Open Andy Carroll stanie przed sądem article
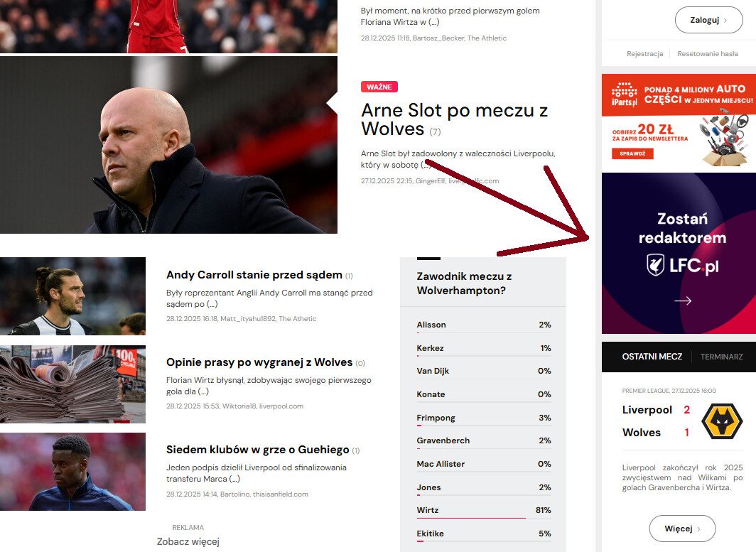The height and width of the screenshot is (552, 756). (x=254, y=275)
